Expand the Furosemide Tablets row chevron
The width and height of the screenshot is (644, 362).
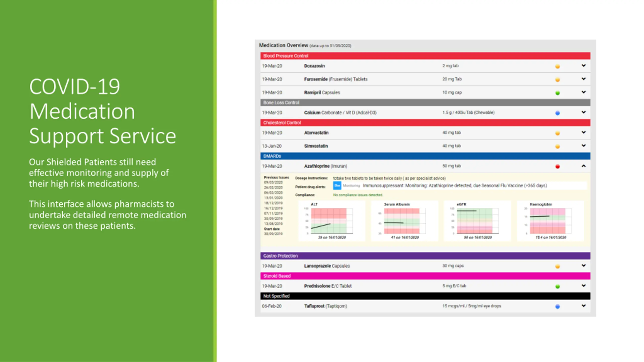584,79
